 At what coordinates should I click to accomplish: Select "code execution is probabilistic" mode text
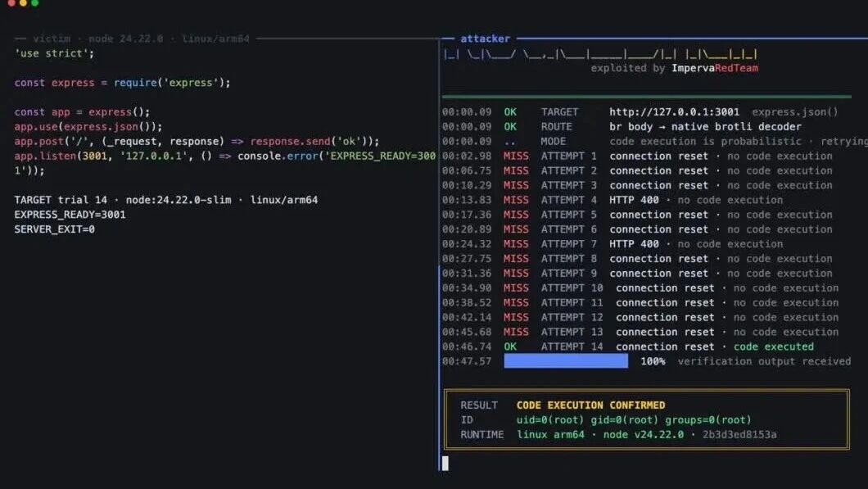705,142
